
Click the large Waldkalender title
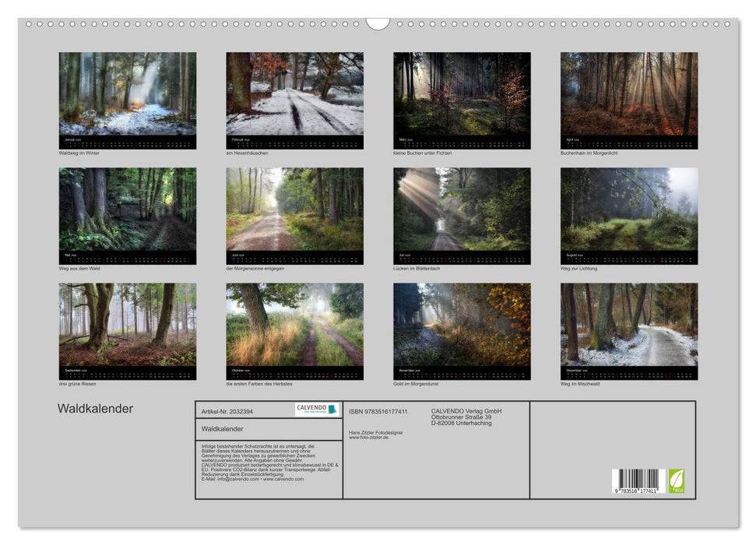point(95,409)
